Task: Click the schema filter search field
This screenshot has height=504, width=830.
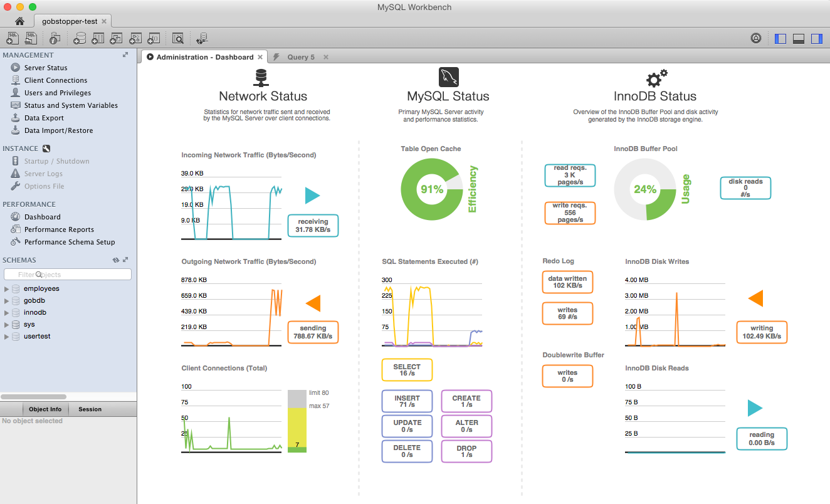Action: [67, 274]
